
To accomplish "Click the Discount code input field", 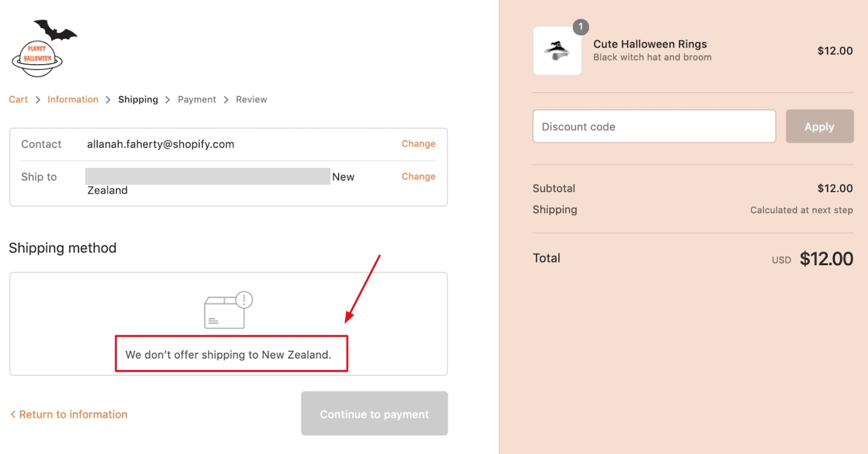I will pos(654,126).
